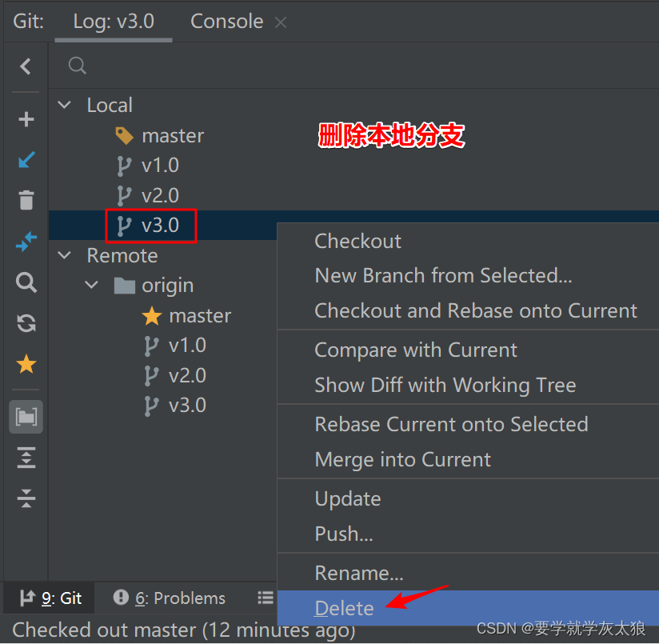Click the Collapse All icon
Image resolution: width=659 pixels, height=644 pixels.
pos(26,498)
